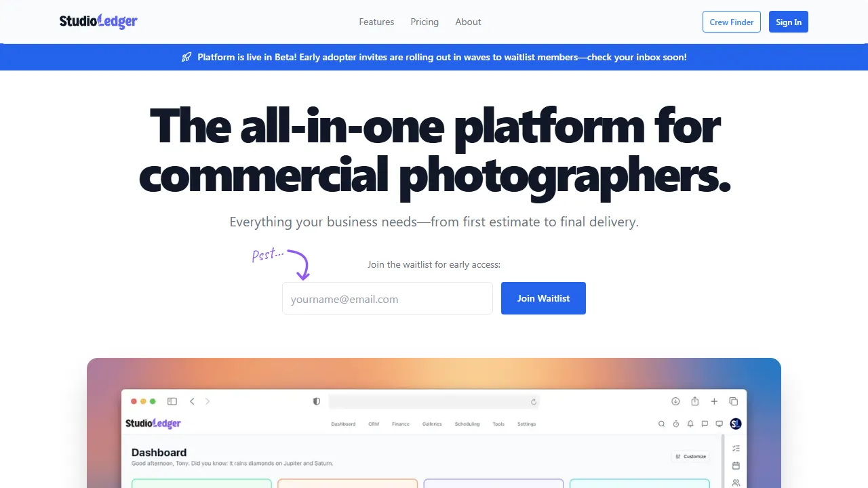Click the browser share icon in preview

695,401
